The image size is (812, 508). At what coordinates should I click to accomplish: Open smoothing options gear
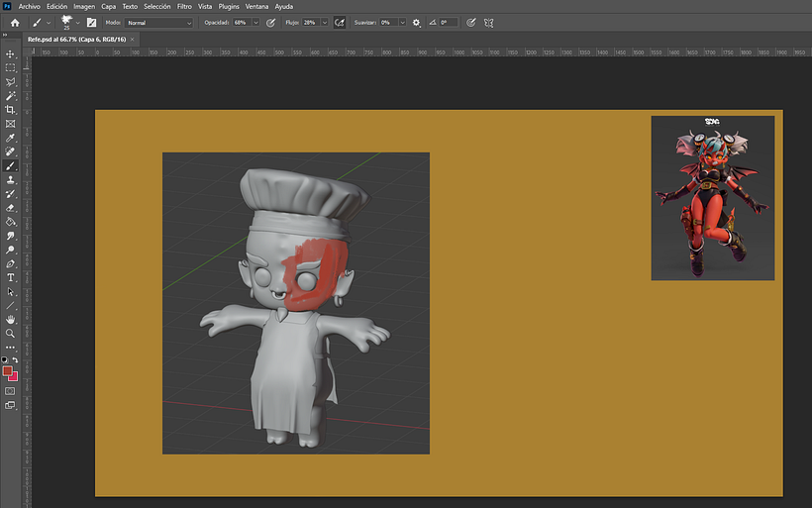tap(416, 22)
